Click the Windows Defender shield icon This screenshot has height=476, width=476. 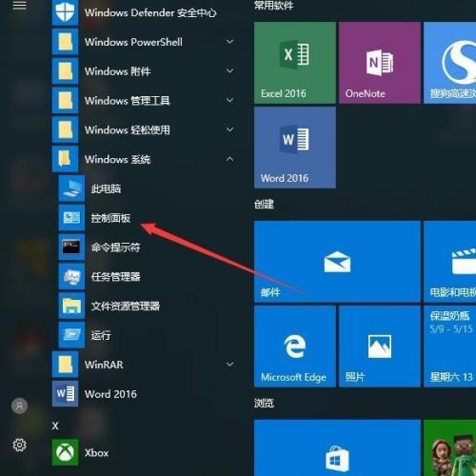click(x=65, y=12)
